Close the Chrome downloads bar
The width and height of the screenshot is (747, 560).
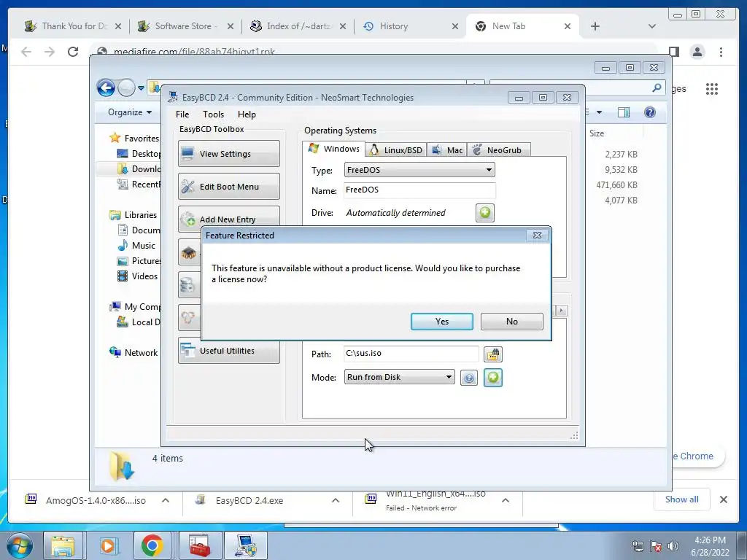[x=723, y=499]
